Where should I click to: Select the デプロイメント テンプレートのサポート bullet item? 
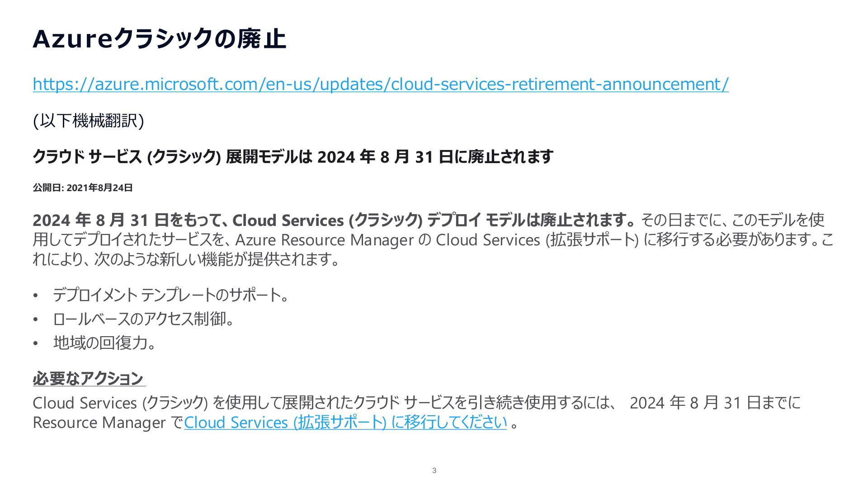(171, 296)
